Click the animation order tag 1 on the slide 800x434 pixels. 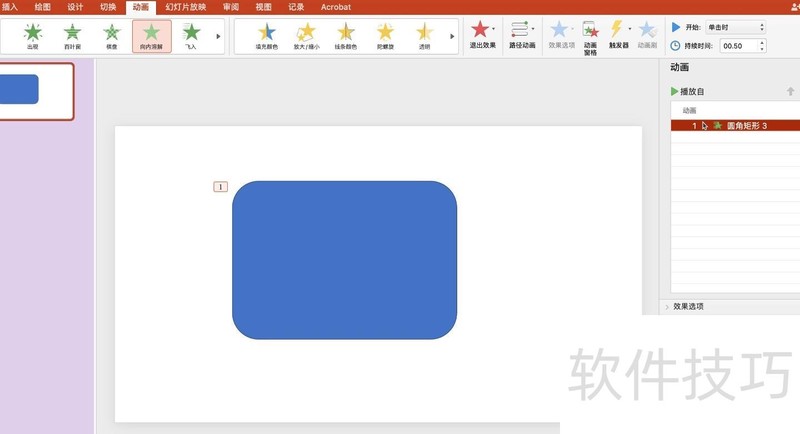220,187
